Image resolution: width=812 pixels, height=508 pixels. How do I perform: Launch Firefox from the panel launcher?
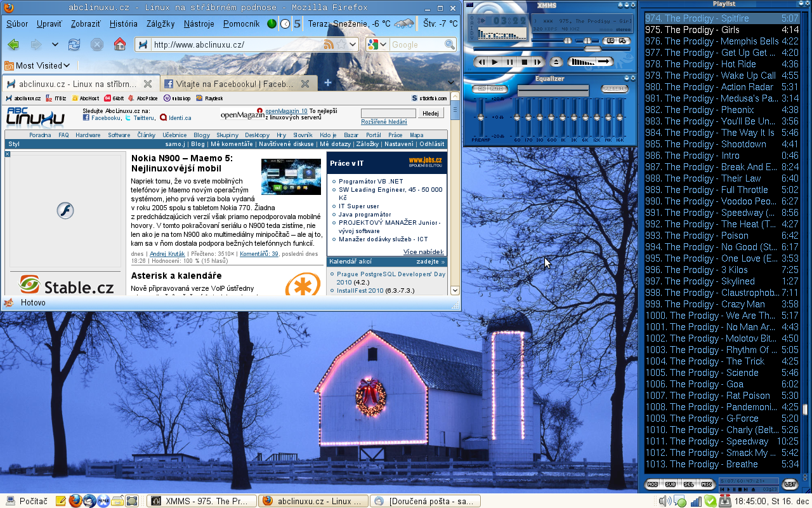(75, 501)
